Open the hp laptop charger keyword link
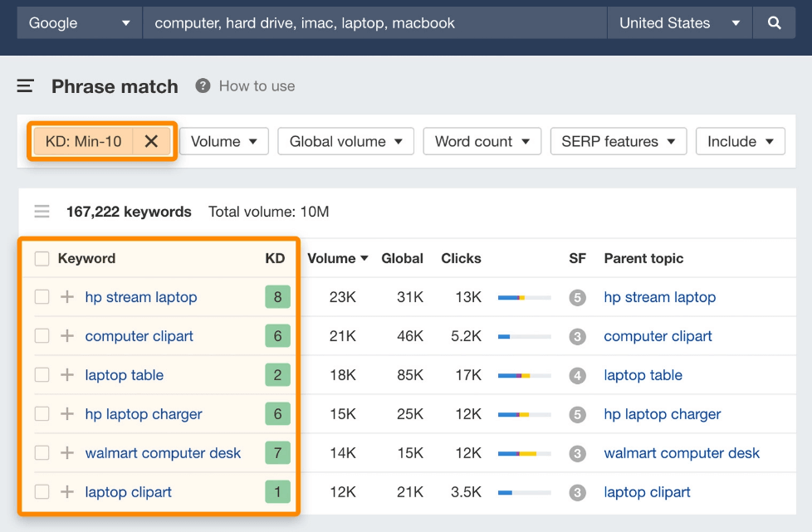The height and width of the screenshot is (532, 812). click(144, 414)
